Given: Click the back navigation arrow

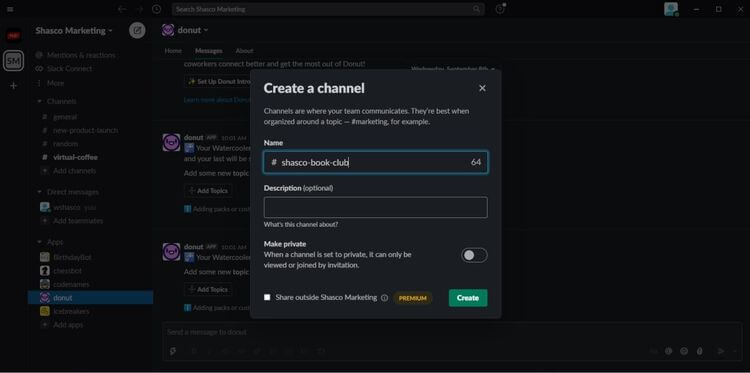Looking at the screenshot, I should 122,9.
